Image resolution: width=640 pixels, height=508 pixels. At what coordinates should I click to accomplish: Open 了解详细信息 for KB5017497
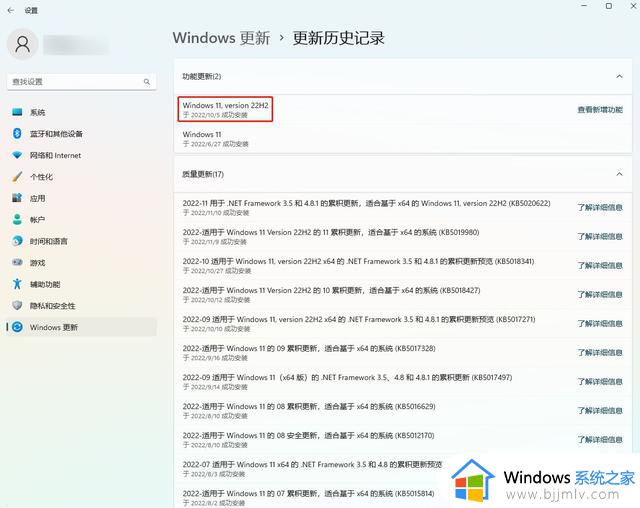pyautogui.click(x=600, y=382)
